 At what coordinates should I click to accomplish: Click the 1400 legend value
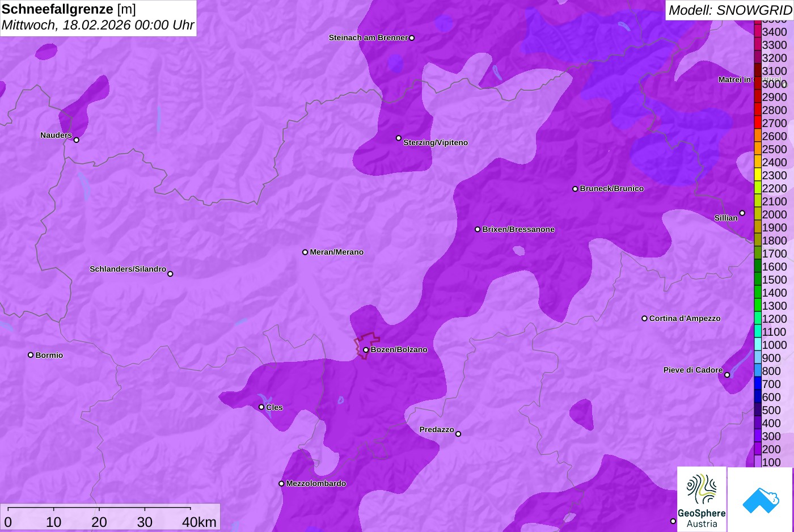point(775,293)
